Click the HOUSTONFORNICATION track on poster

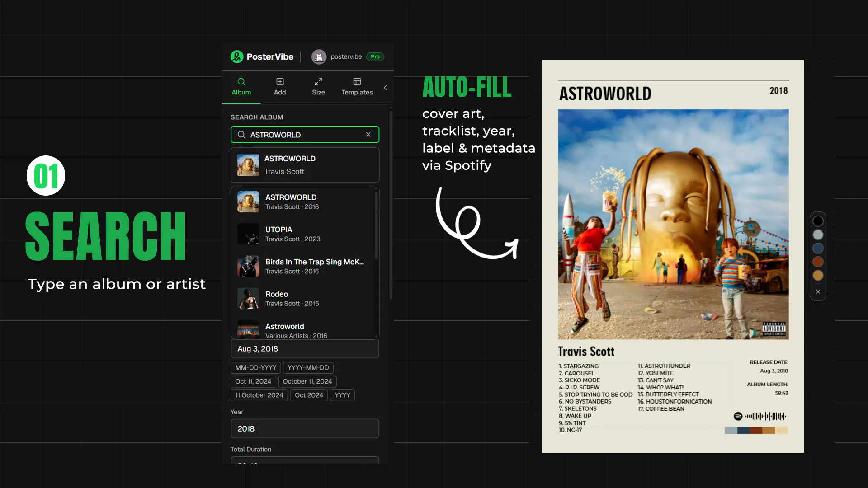(675, 402)
